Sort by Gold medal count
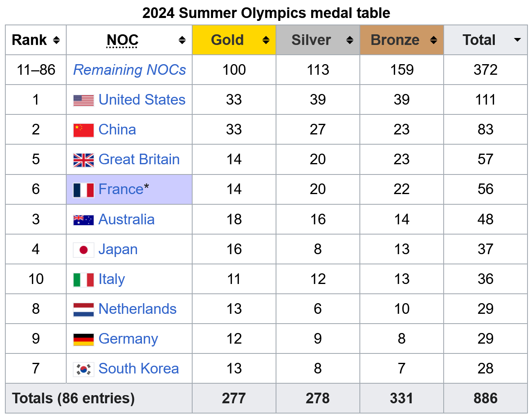 click(266, 40)
